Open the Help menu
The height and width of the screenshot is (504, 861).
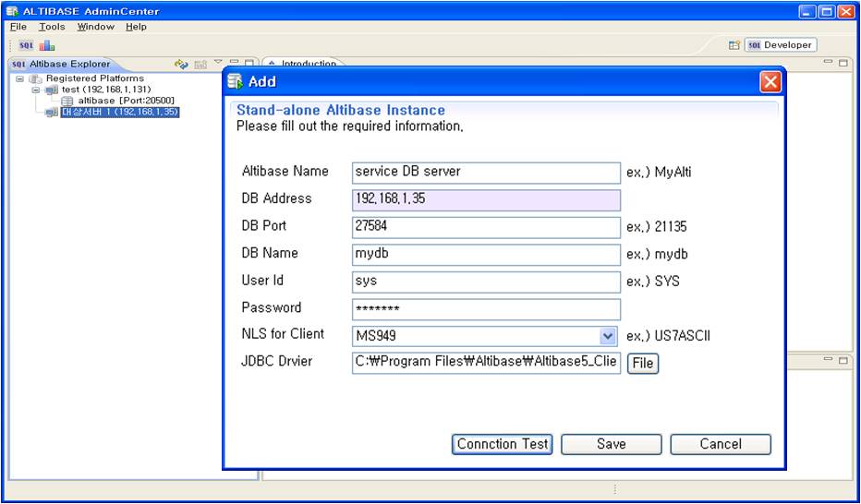point(136,27)
